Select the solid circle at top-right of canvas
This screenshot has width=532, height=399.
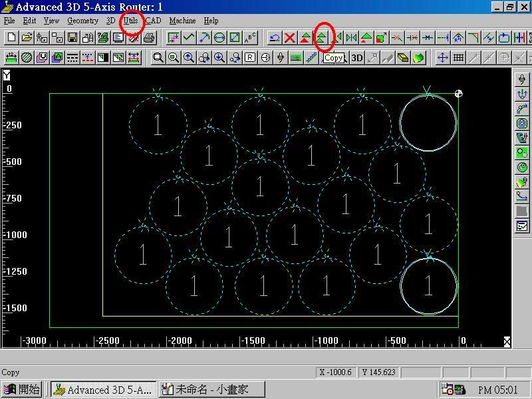428,122
